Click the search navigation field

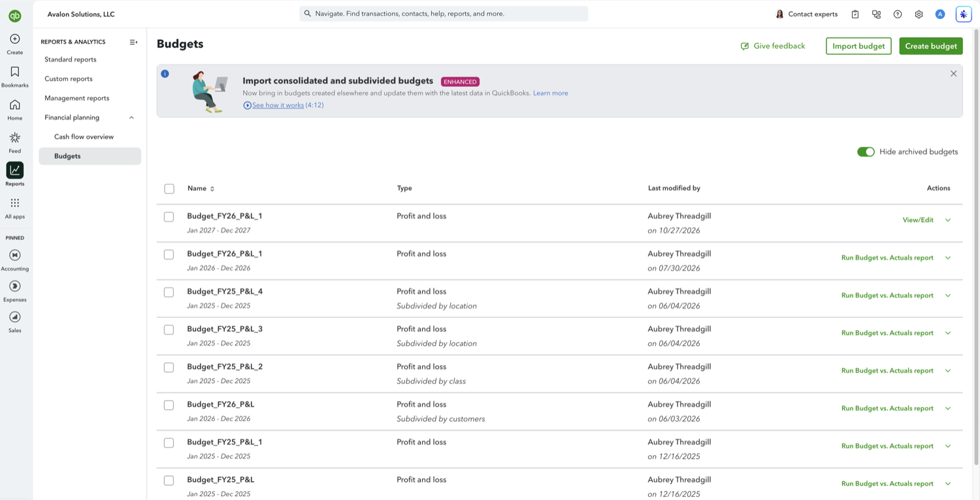pyautogui.click(x=444, y=14)
